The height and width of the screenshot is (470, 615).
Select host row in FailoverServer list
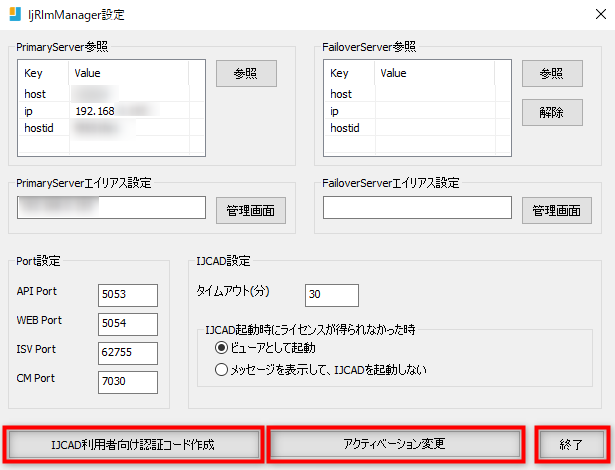(x=417, y=94)
